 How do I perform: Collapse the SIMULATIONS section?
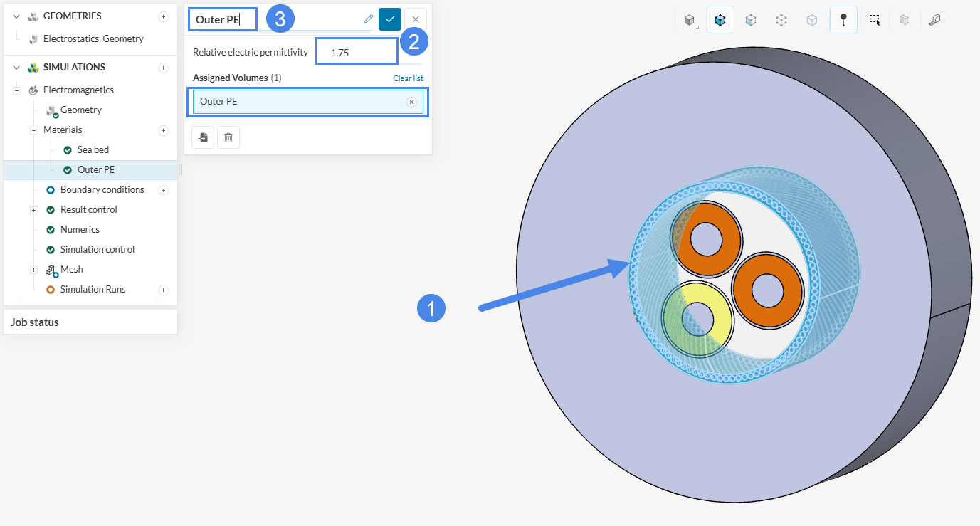[x=16, y=68]
